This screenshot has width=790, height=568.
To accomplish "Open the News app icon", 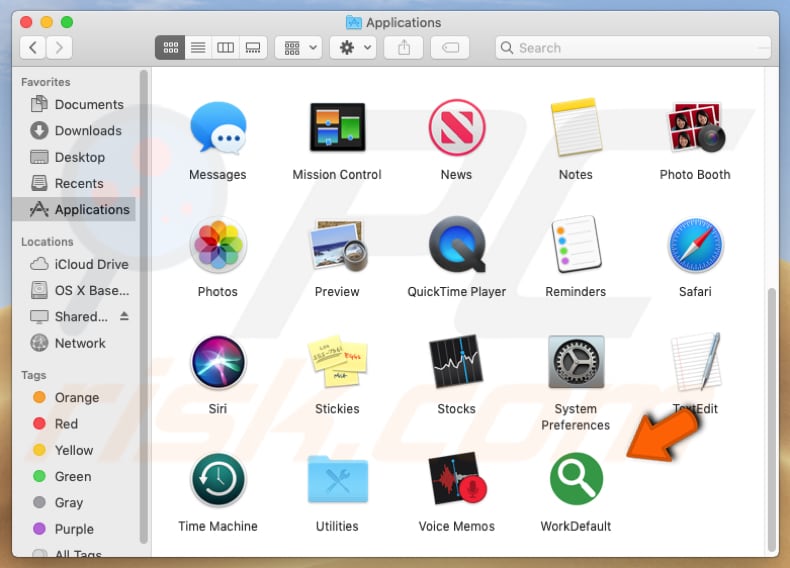I will (456, 127).
